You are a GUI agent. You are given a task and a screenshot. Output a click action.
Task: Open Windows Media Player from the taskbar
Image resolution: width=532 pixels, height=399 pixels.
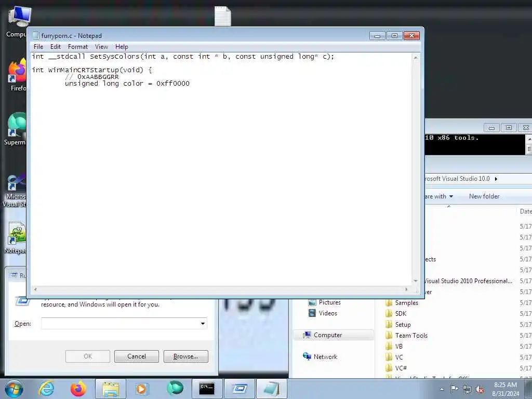click(142, 389)
